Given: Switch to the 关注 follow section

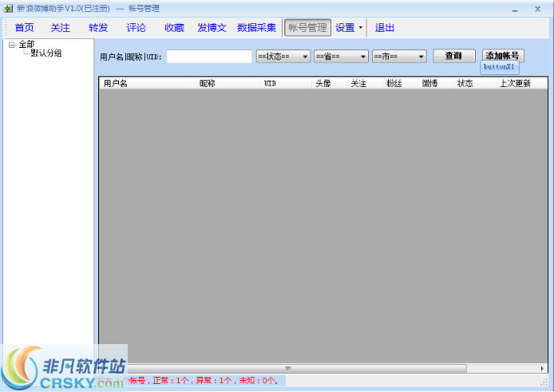Looking at the screenshot, I should [x=61, y=28].
